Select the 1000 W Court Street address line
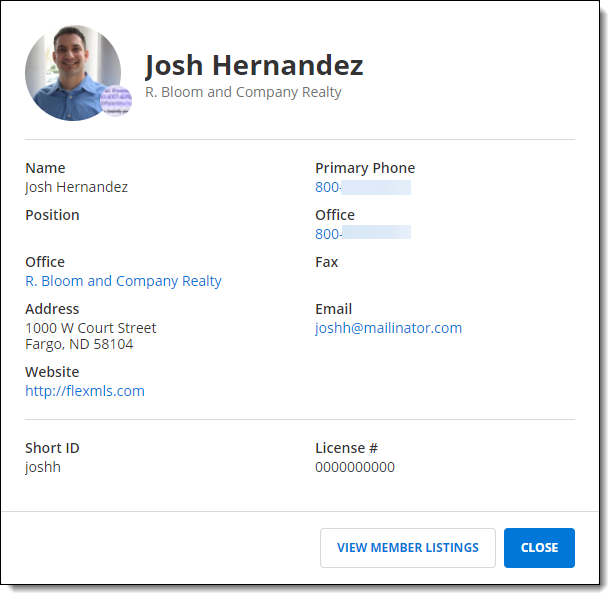This screenshot has height=600, width=615. [x=91, y=328]
